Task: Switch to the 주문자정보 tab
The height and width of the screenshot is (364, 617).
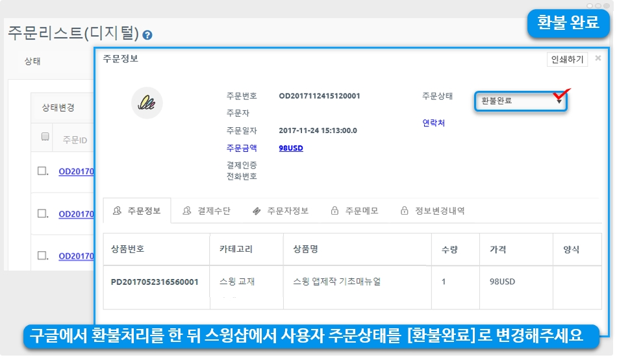Action: [x=280, y=211]
